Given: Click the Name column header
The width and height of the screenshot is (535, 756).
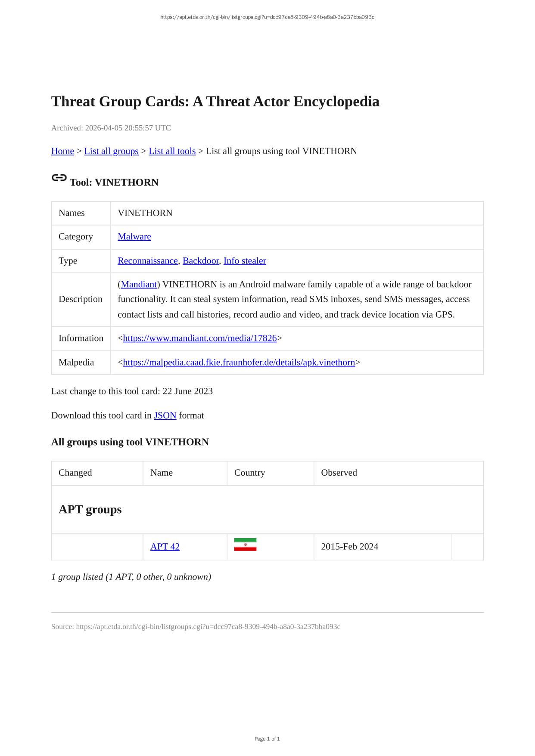Looking at the screenshot, I should point(162,473).
